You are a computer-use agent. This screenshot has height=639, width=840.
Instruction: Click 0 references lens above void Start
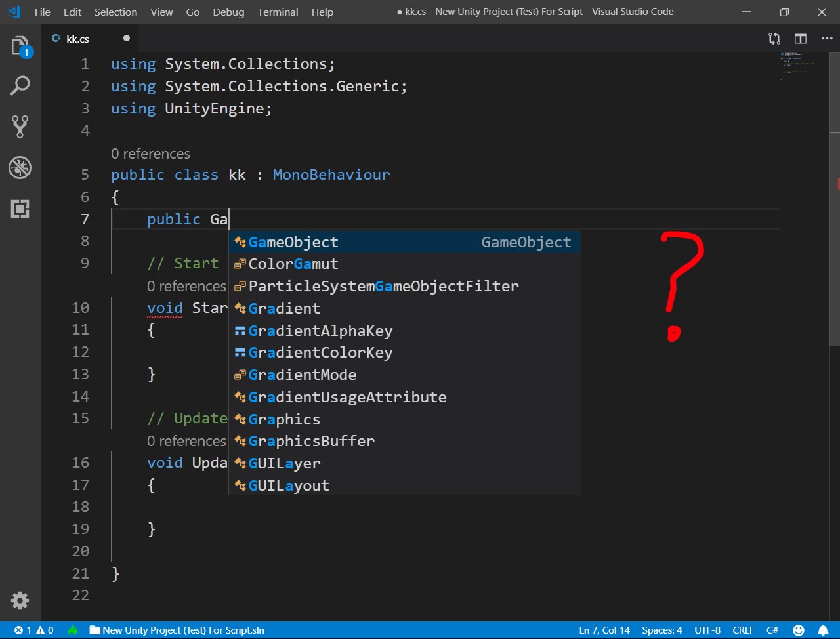click(x=186, y=286)
